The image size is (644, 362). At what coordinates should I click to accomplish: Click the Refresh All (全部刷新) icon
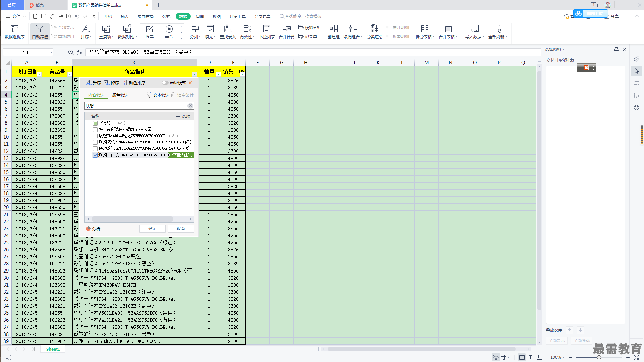click(498, 32)
